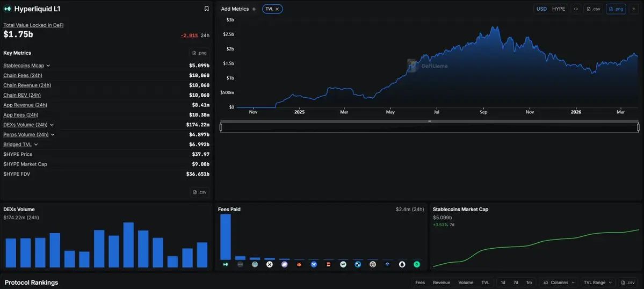Click the DEXs Volume panel title

(19, 209)
